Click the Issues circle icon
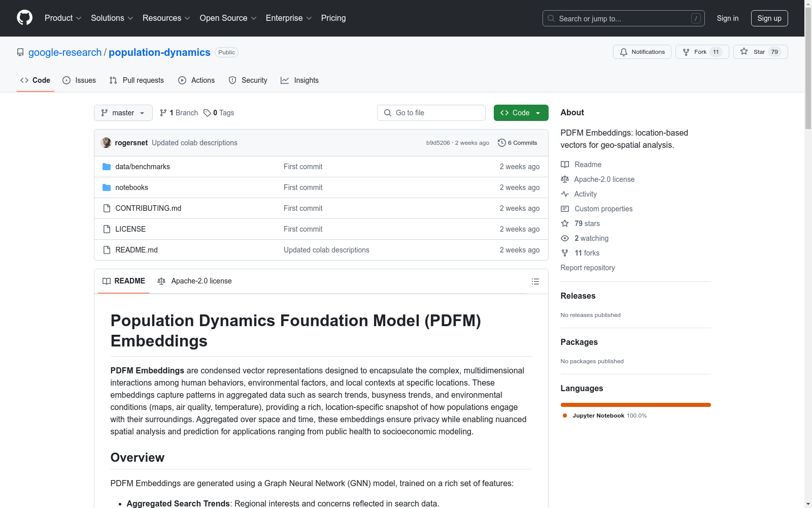The width and height of the screenshot is (812, 508). click(66, 80)
